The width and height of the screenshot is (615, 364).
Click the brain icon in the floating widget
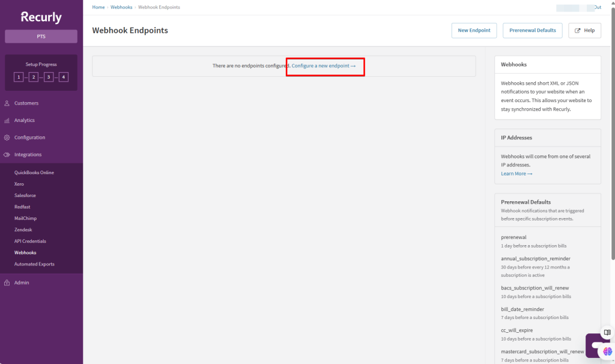click(x=607, y=351)
